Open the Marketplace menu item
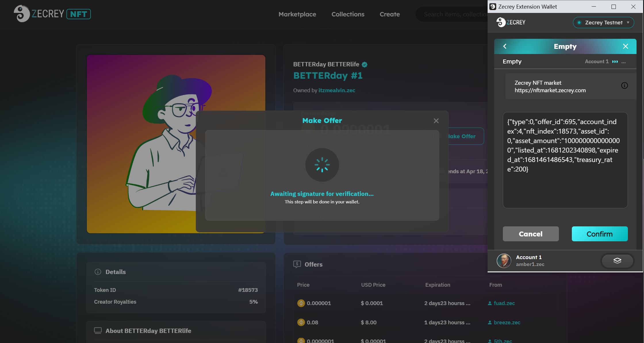The height and width of the screenshot is (343, 644). point(297,14)
